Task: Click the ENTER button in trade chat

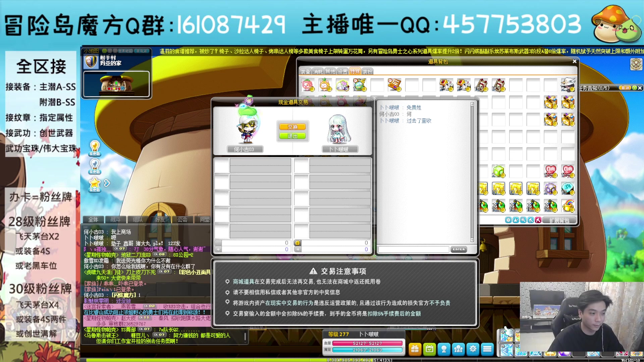Action: pyautogui.click(x=459, y=249)
